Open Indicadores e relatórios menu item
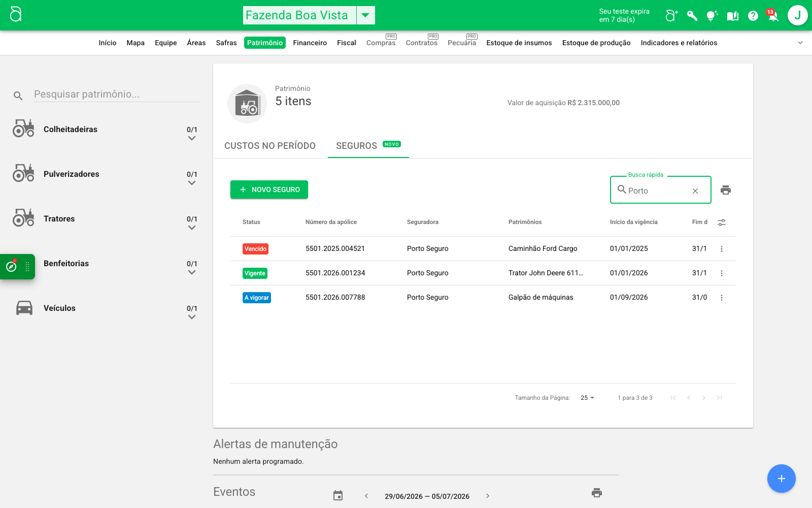This screenshot has height=508, width=812. click(x=679, y=43)
